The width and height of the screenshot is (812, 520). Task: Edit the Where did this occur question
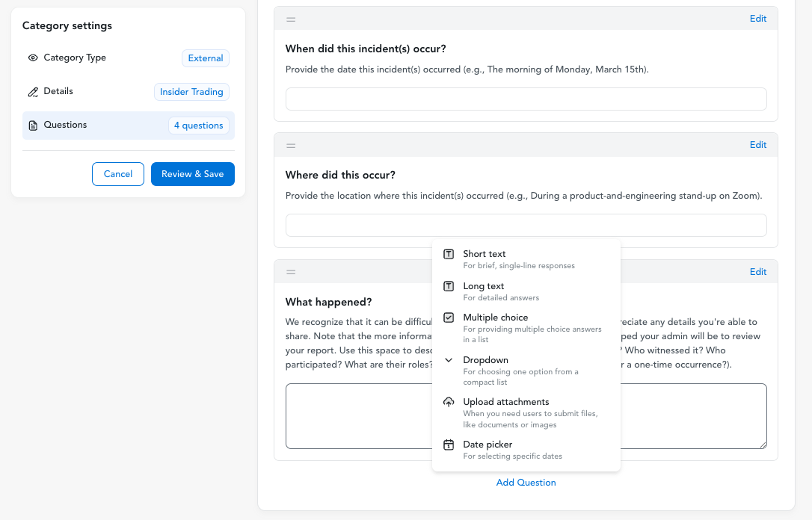tap(758, 145)
